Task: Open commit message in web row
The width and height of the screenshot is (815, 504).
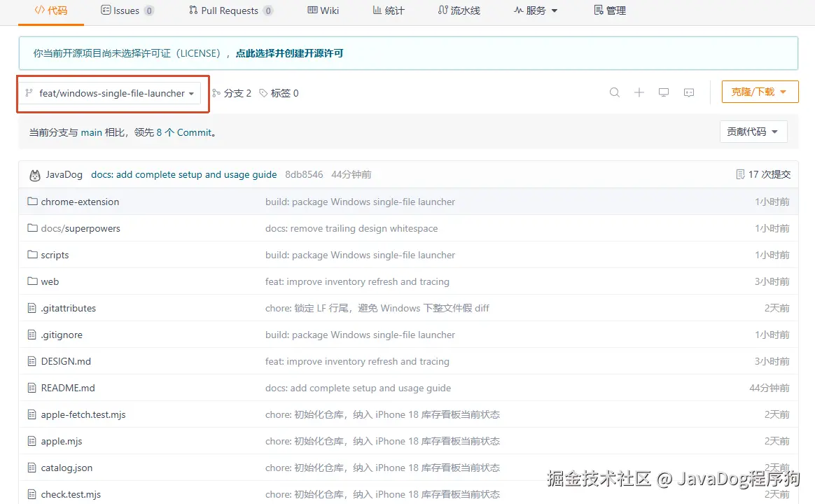Action: click(357, 281)
